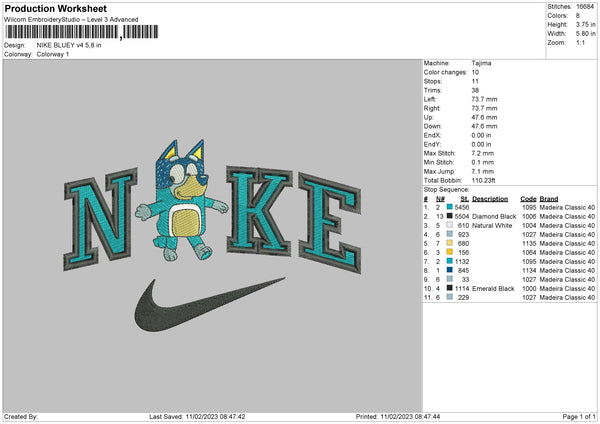Select the embroidered letter K in the preview
The width and height of the screenshot is (600, 424).
(x=259, y=210)
